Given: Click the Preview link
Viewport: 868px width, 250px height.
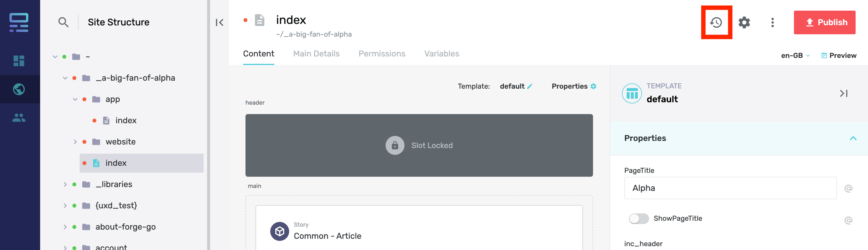Looking at the screenshot, I should [839, 55].
